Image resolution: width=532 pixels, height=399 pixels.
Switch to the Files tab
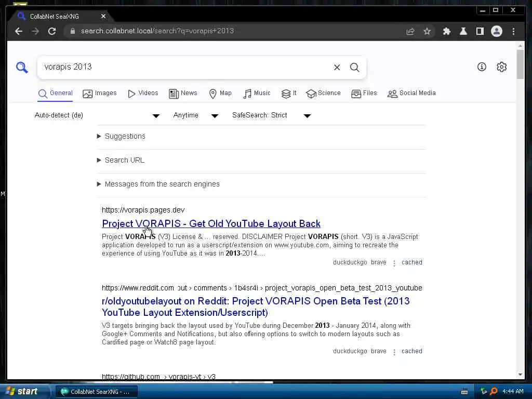(364, 94)
